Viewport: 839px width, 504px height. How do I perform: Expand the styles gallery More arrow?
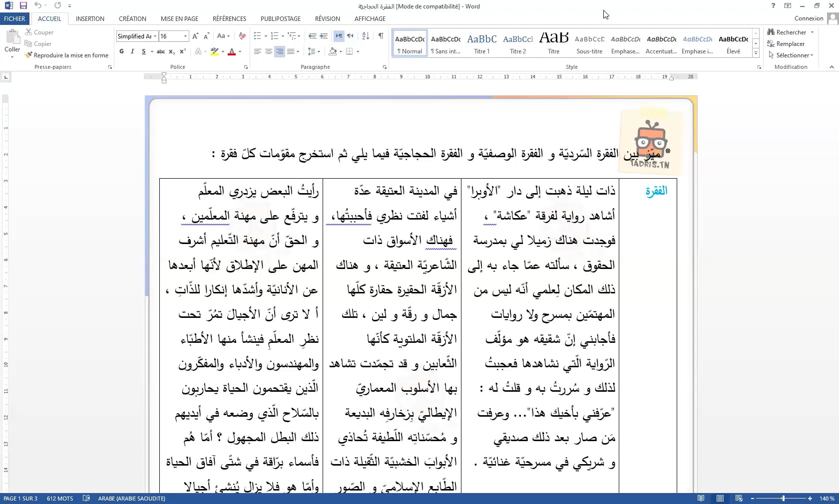756,53
